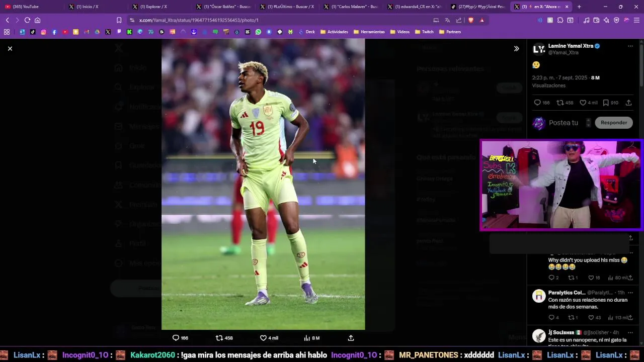Expand the Videos bookmarks folder
This screenshot has height=362, width=644.
[x=399, y=32]
